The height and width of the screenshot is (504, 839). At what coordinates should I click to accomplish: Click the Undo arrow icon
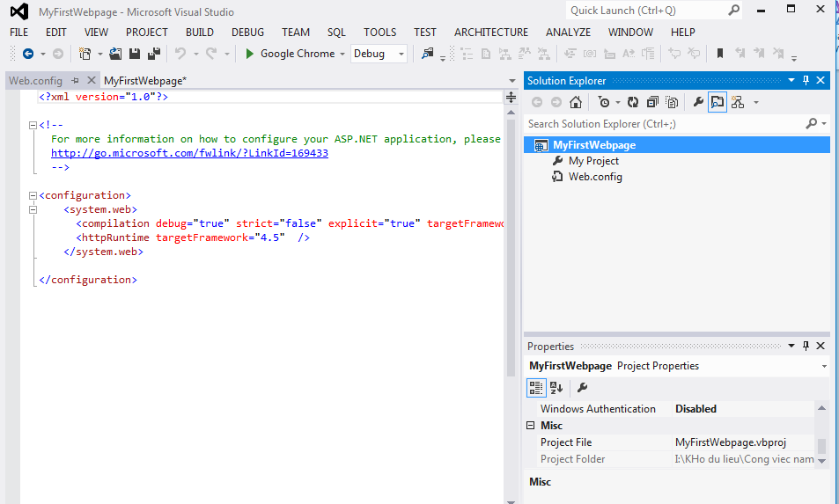pos(180,54)
